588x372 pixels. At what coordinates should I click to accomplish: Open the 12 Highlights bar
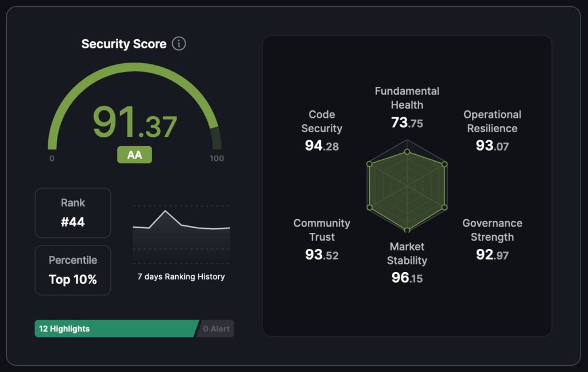pos(117,328)
